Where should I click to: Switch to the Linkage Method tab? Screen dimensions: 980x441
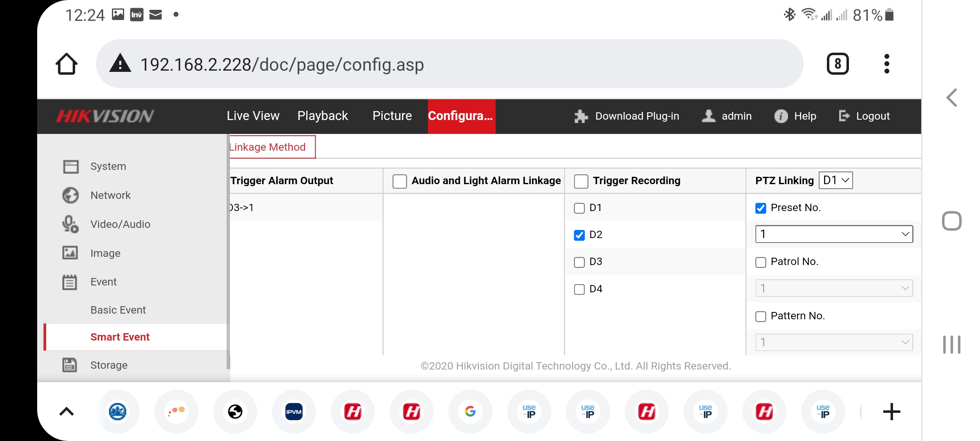coord(267,147)
